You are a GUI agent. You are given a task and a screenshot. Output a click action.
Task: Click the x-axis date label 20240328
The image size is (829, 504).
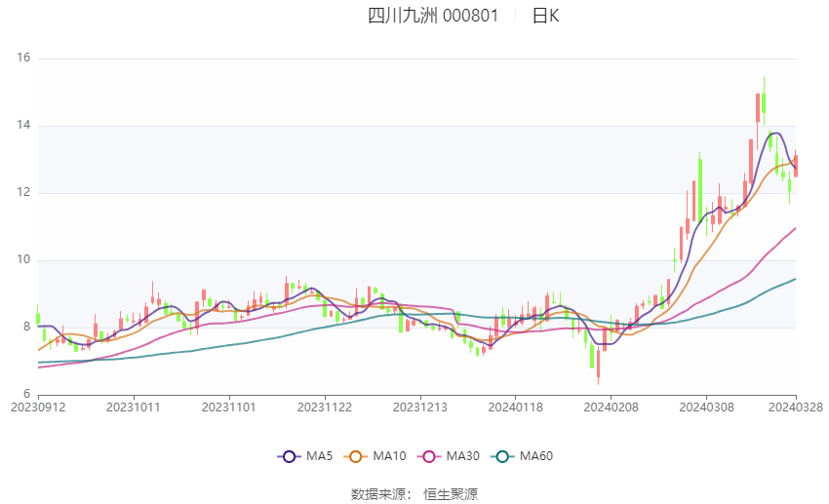point(796,407)
